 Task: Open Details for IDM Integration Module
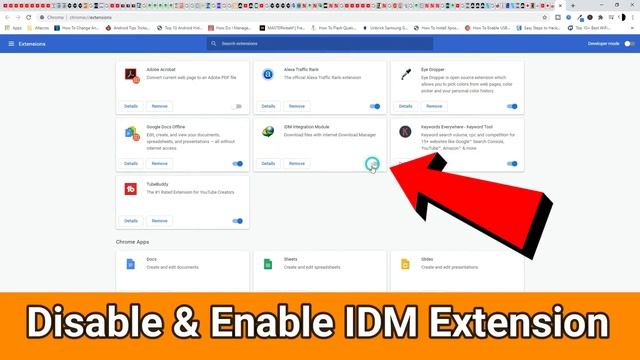click(x=268, y=164)
